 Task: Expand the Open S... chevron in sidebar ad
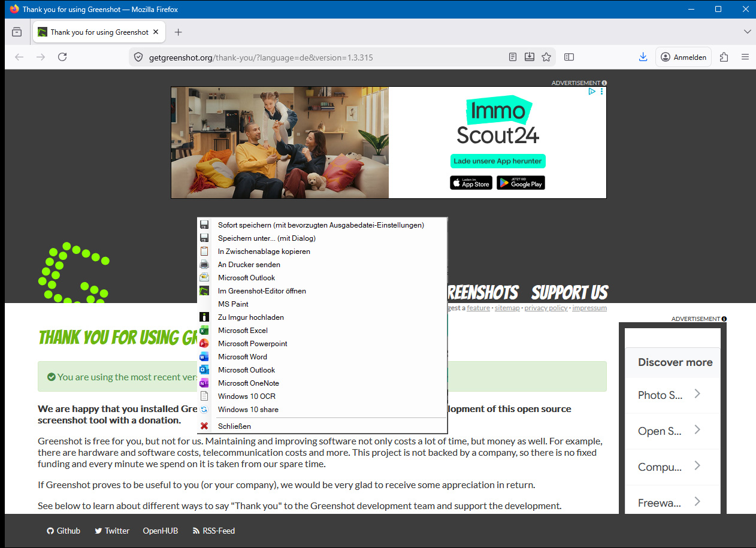tap(697, 430)
